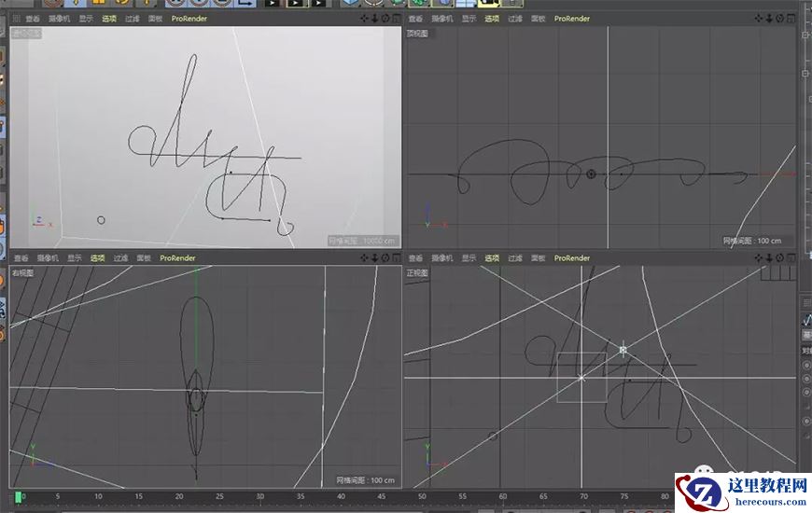This screenshot has height=513, width=812.
Task: Open 摄像机 menu in the 右视图 viewport
Action: 49,257
